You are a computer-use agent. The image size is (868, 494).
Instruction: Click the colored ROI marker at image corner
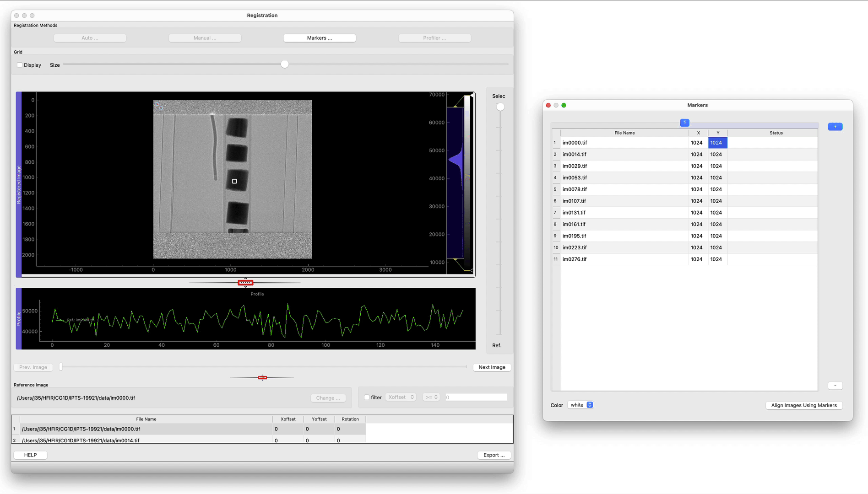(x=158, y=106)
